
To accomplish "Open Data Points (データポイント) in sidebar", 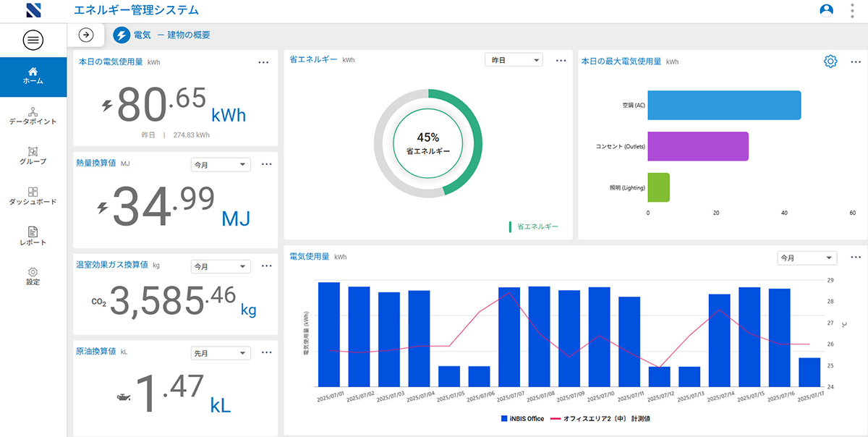I will [x=33, y=116].
